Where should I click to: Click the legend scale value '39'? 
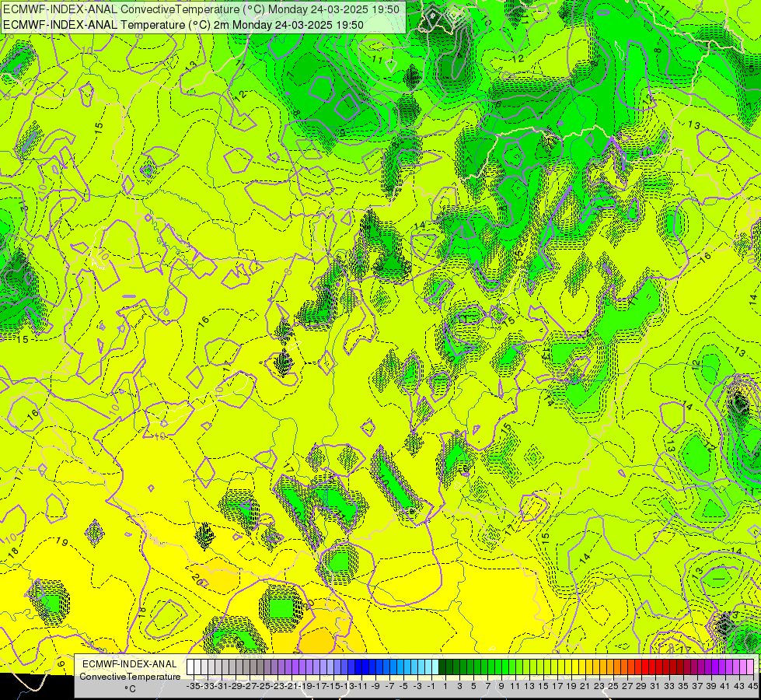click(x=710, y=687)
